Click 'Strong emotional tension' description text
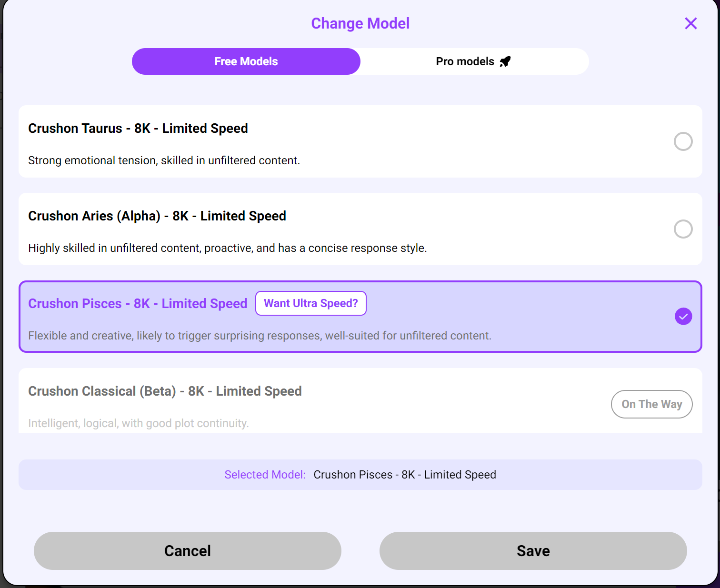720x588 pixels. [164, 160]
